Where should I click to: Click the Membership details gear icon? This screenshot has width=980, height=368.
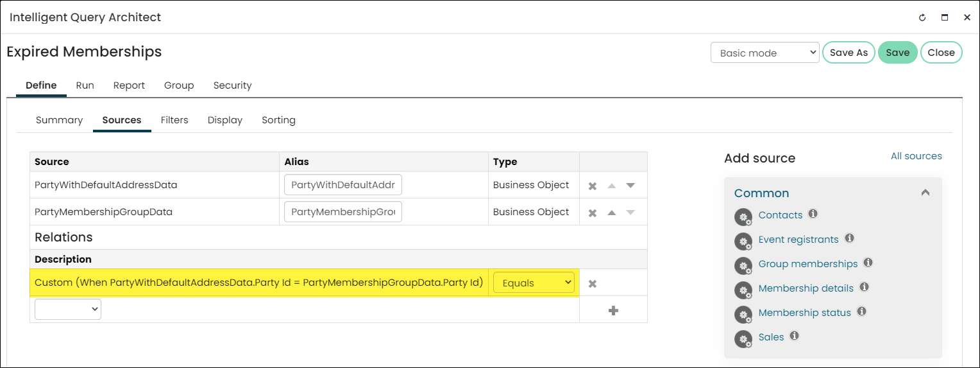[x=743, y=290]
